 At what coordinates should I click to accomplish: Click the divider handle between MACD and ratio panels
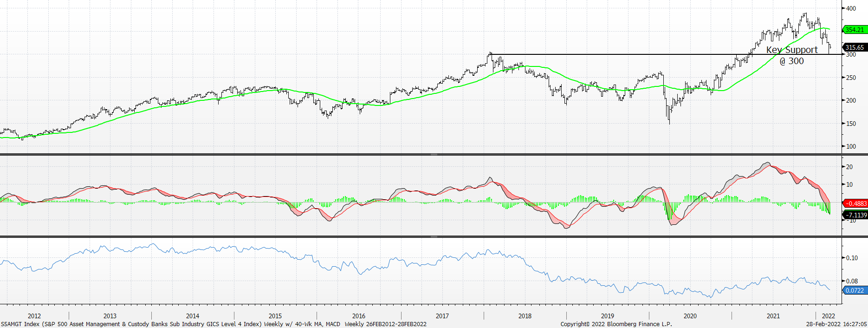point(434,236)
